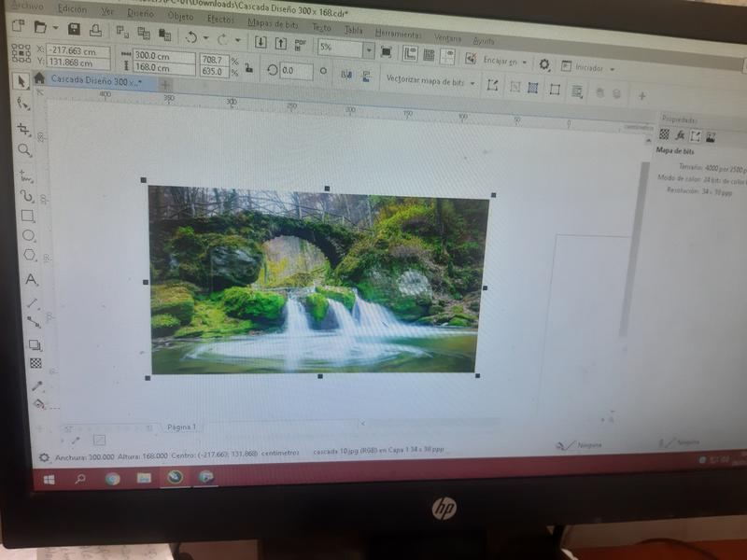Select the Pick tool arrow

[x=20, y=81]
